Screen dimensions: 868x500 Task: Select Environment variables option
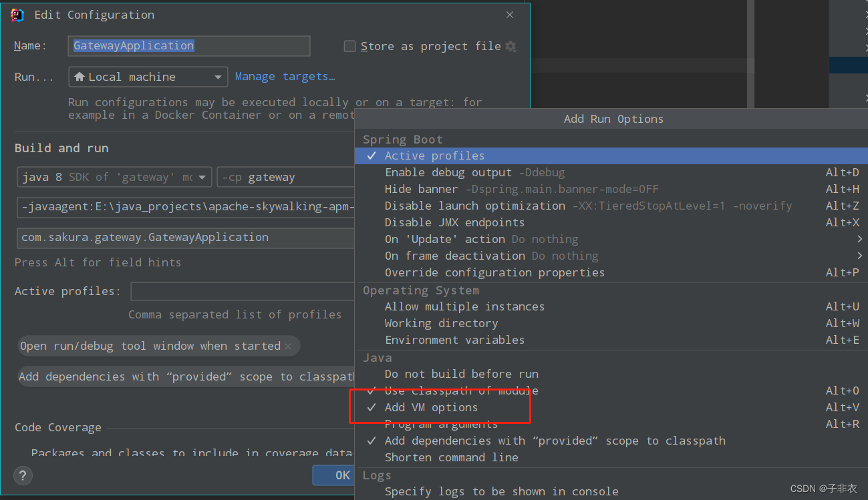coord(611,340)
